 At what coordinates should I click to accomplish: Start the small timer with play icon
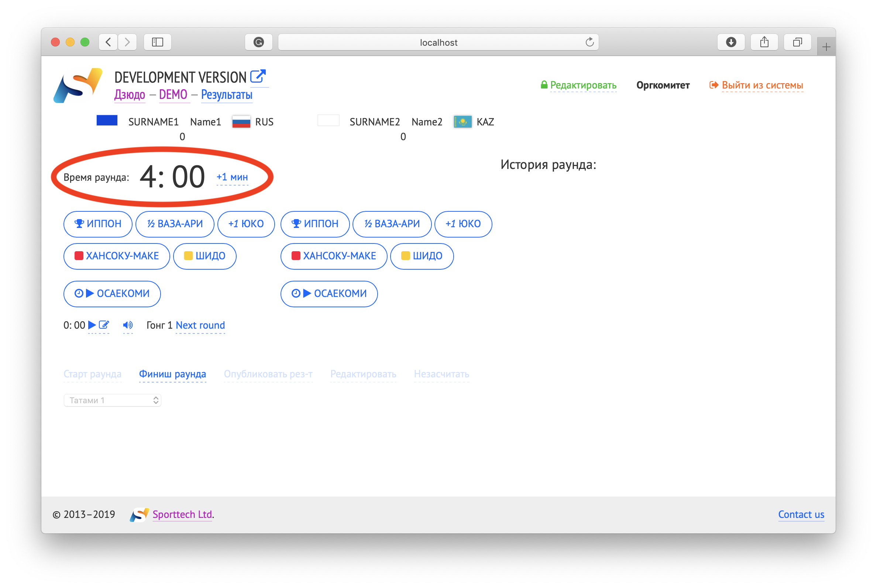pos(92,325)
